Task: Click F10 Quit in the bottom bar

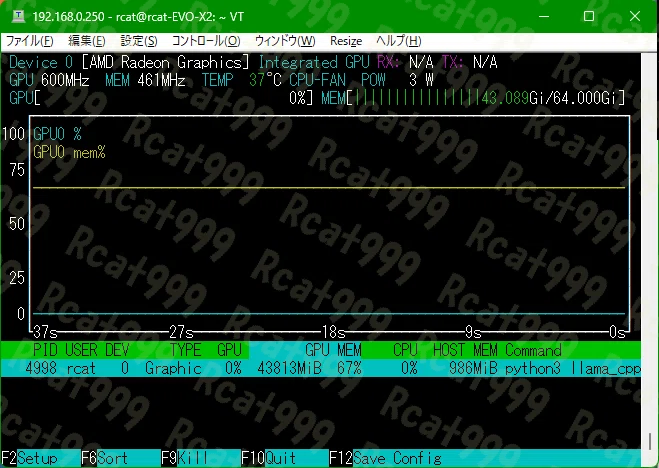Action: coord(269,458)
